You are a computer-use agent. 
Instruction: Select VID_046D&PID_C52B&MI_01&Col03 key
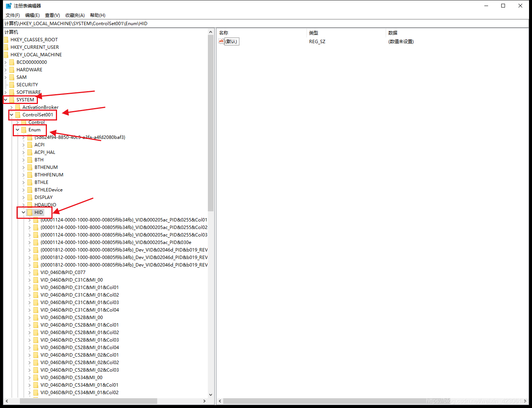[x=80, y=340]
